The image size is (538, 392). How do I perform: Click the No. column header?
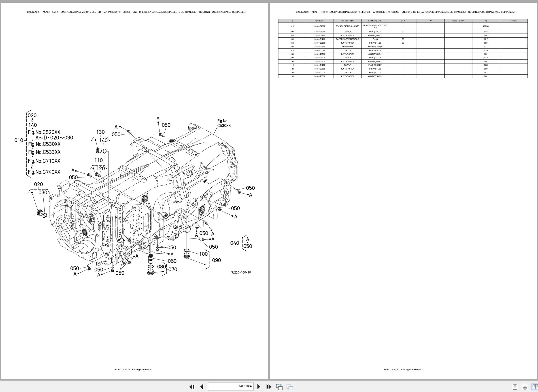[292, 21]
